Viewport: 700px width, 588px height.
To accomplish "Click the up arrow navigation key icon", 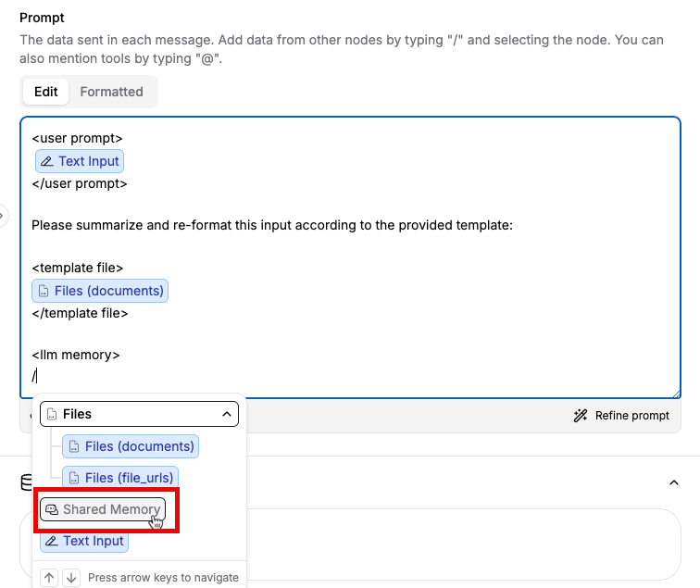I will (x=50, y=577).
